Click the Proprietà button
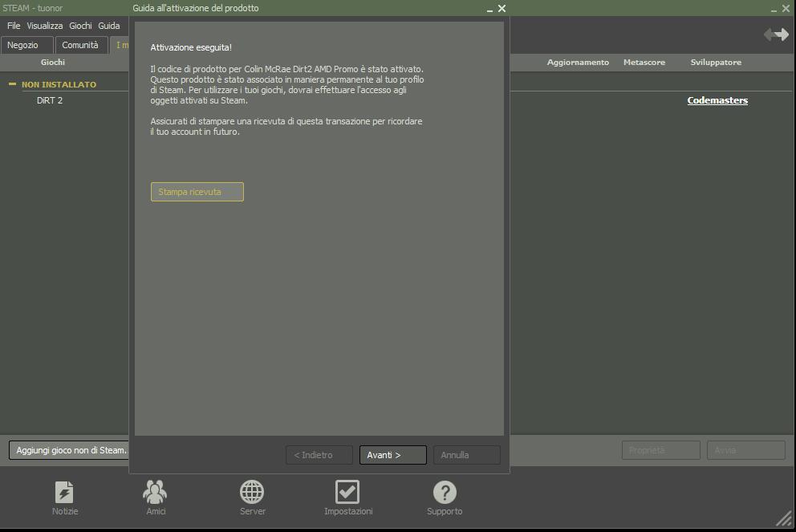The height and width of the screenshot is (532, 796). tap(661, 450)
